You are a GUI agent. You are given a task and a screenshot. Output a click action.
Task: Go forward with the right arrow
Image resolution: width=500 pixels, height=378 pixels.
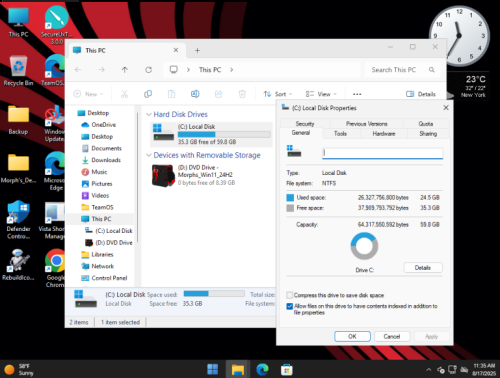point(101,70)
